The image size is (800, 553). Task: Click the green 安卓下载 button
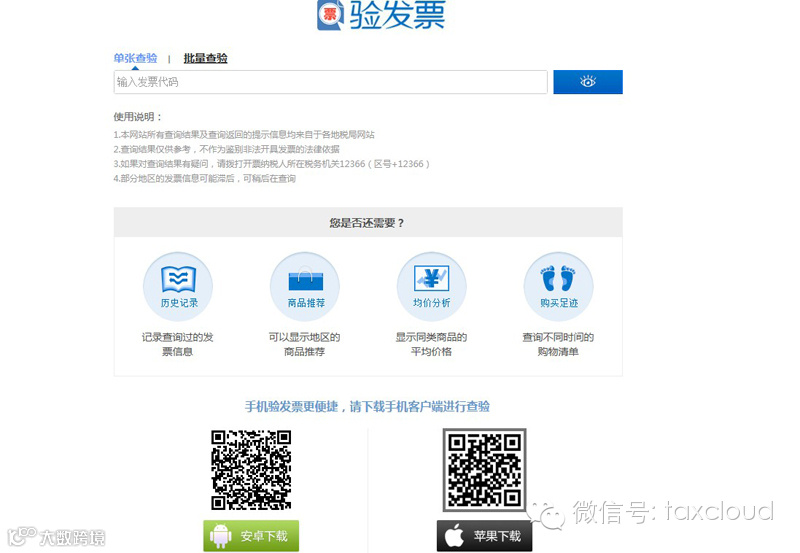point(251,536)
